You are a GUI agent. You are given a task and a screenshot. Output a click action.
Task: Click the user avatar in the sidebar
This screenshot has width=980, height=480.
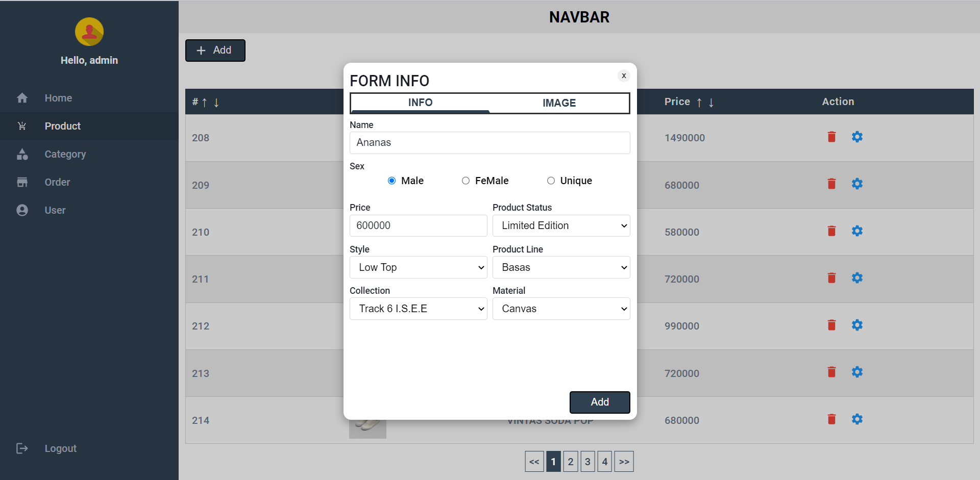coord(89,32)
